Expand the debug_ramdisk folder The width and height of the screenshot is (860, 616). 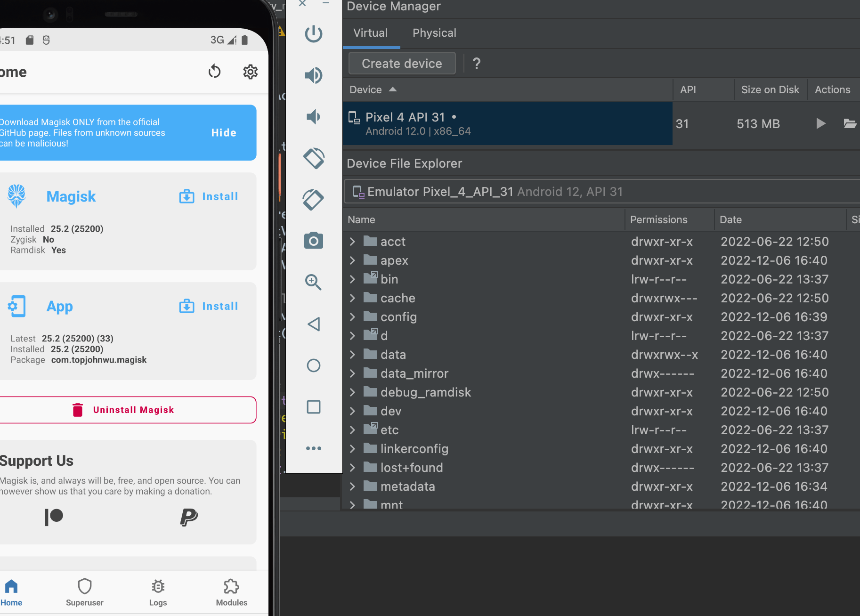[x=352, y=392]
